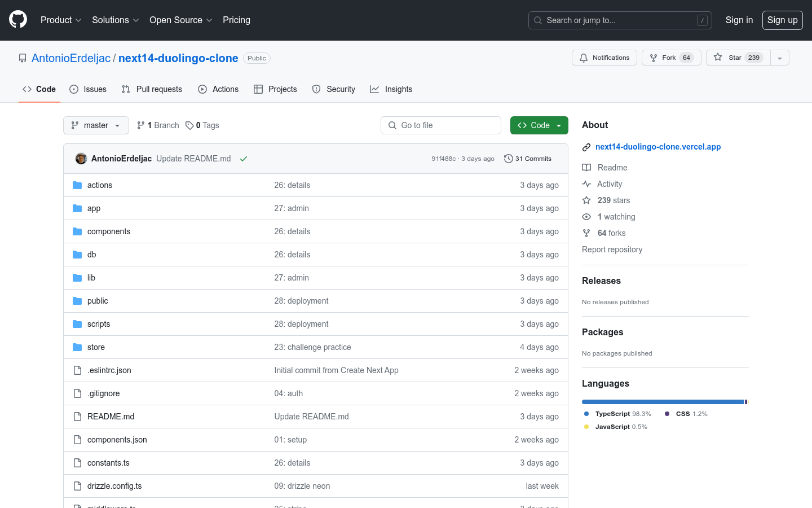Screen dimensions: 812x508
Task: Click the folder icon for db
Action: [77, 255]
